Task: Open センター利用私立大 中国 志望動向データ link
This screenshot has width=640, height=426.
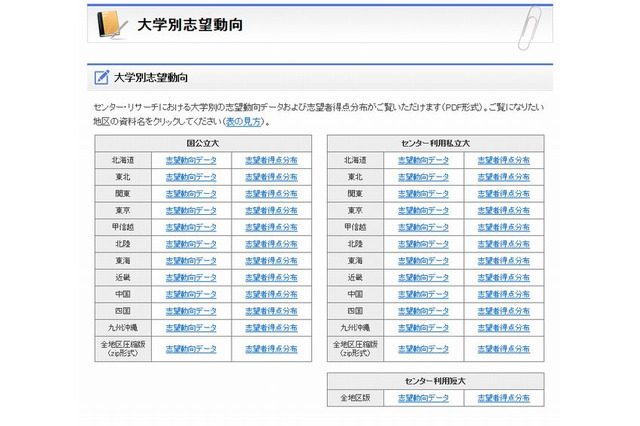Action: pyautogui.click(x=423, y=294)
